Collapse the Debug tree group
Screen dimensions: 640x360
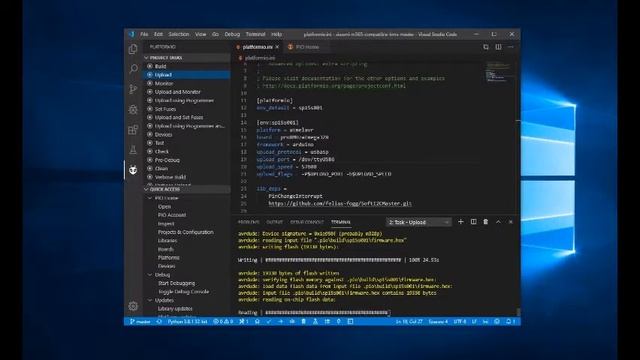point(149,275)
